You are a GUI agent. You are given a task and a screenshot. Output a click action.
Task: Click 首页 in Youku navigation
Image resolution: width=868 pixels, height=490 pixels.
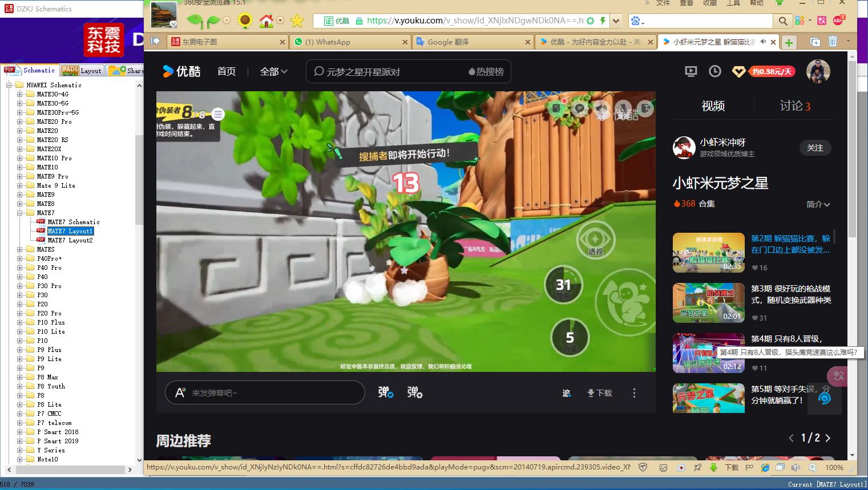[227, 71]
